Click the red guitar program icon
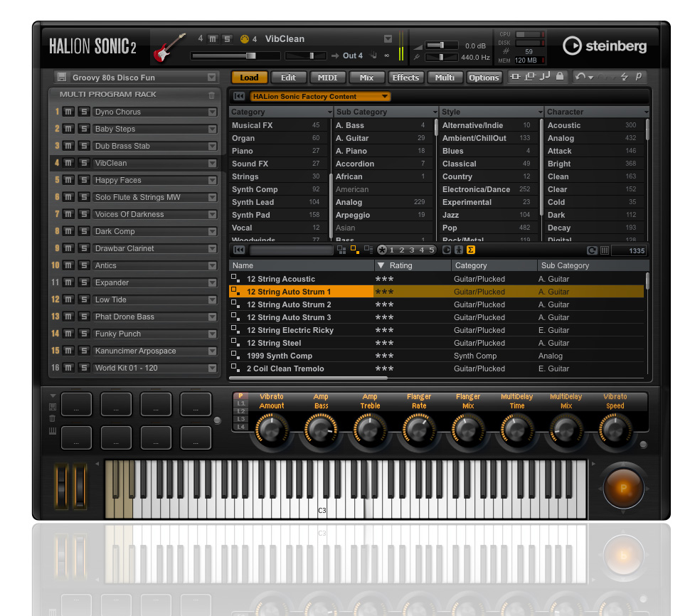Image resolution: width=695 pixels, height=616 pixels. pos(169,48)
